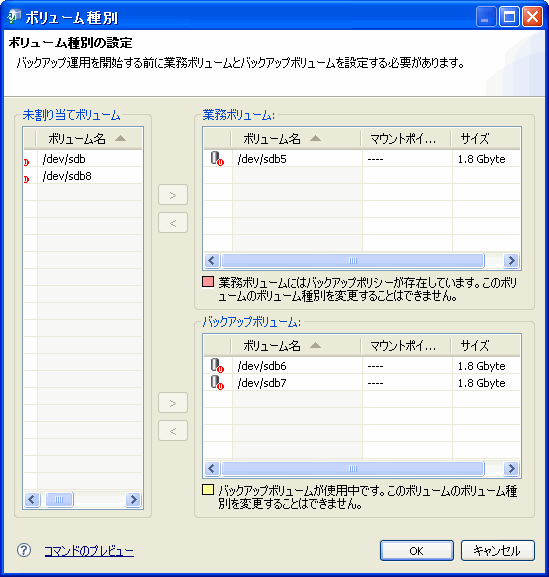Click サイズ header in backup volumes table

click(x=486, y=346)
